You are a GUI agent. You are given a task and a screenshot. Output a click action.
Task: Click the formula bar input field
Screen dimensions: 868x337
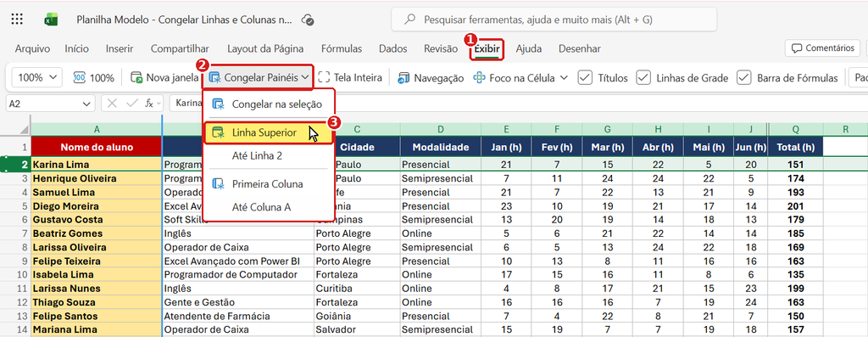518,104
